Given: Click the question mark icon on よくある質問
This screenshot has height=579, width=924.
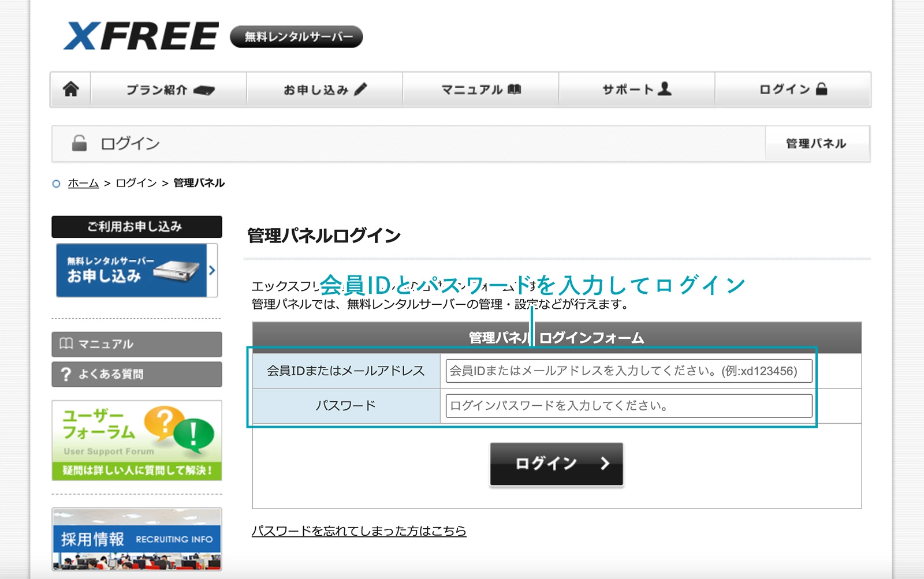Looking at the screenshot, I should pos(66,374).
